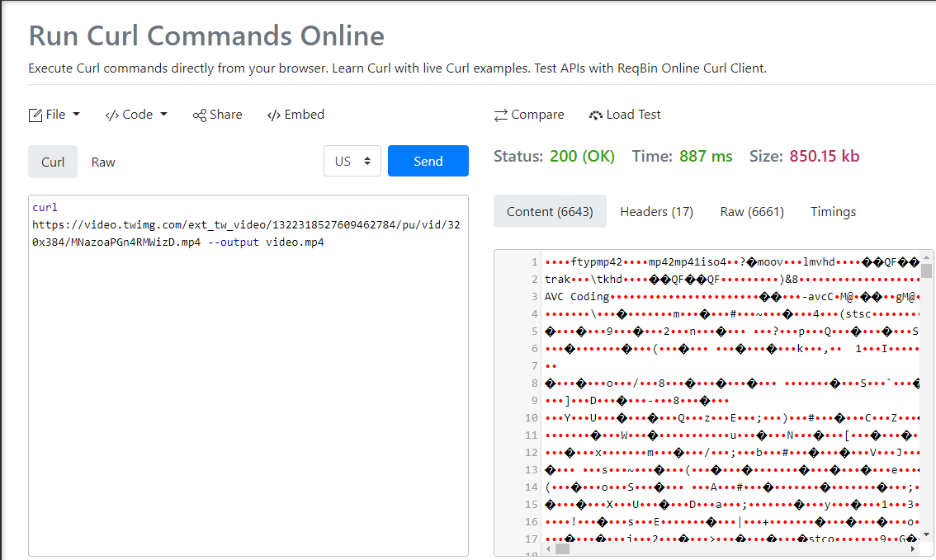
Task: Click the Code brackets icon
Action: [111, 115]
